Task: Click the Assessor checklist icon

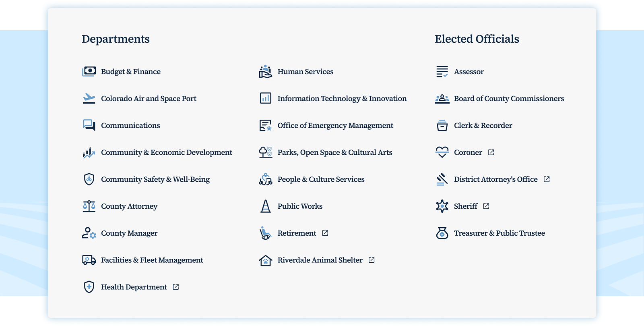Action: (x=442, y=72)
